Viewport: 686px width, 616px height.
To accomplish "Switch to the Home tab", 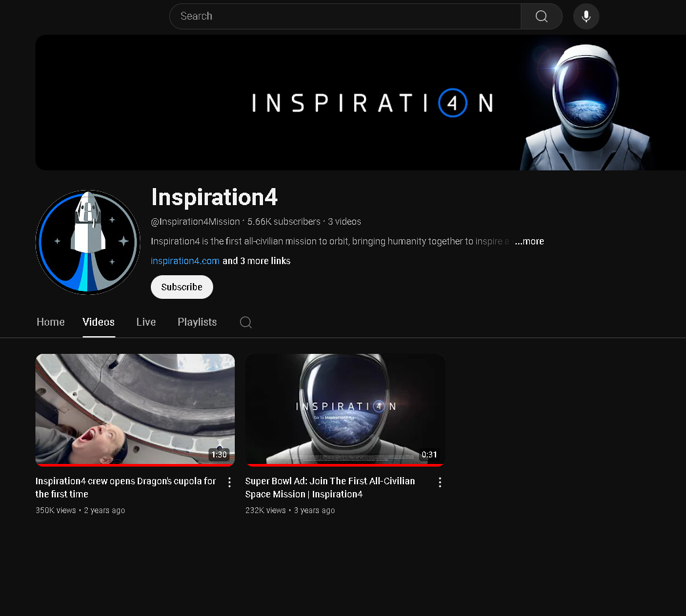I will click(50, 322).
